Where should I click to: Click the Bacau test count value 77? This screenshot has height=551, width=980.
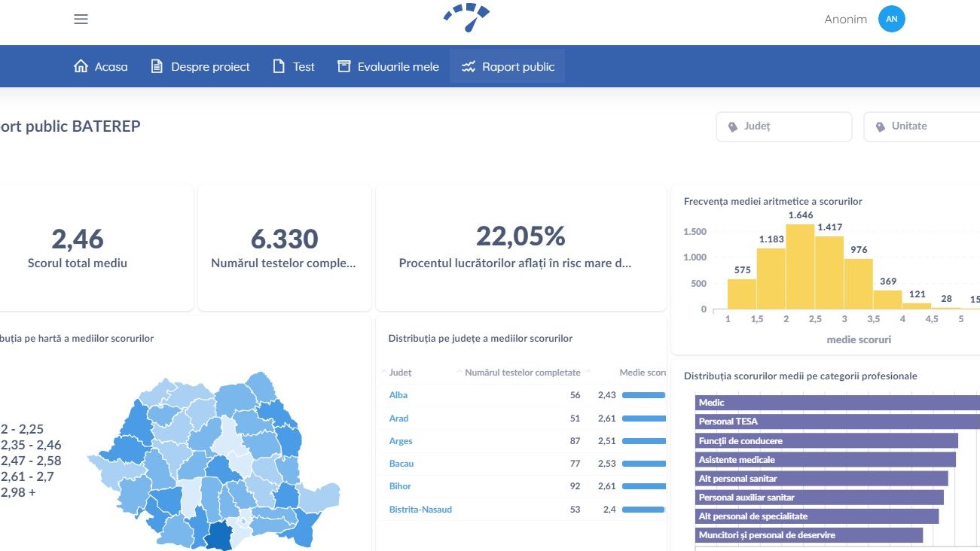coord(575,464)
